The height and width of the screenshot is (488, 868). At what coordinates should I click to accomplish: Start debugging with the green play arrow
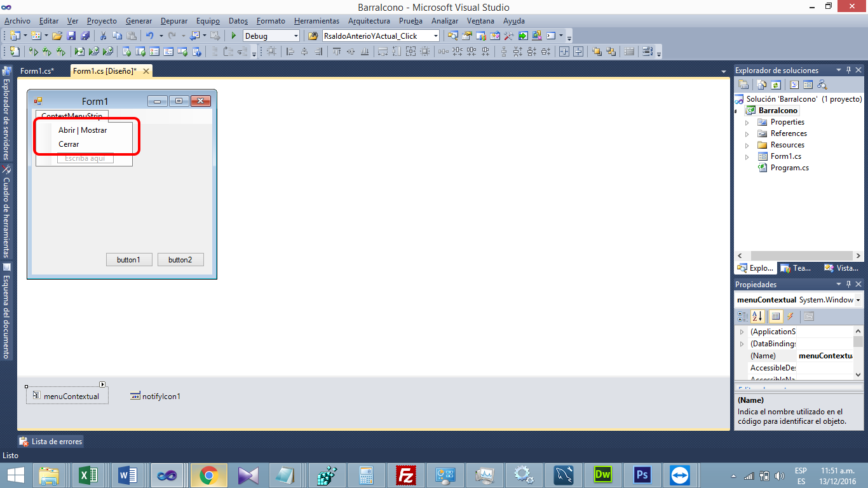click(234, 36)
